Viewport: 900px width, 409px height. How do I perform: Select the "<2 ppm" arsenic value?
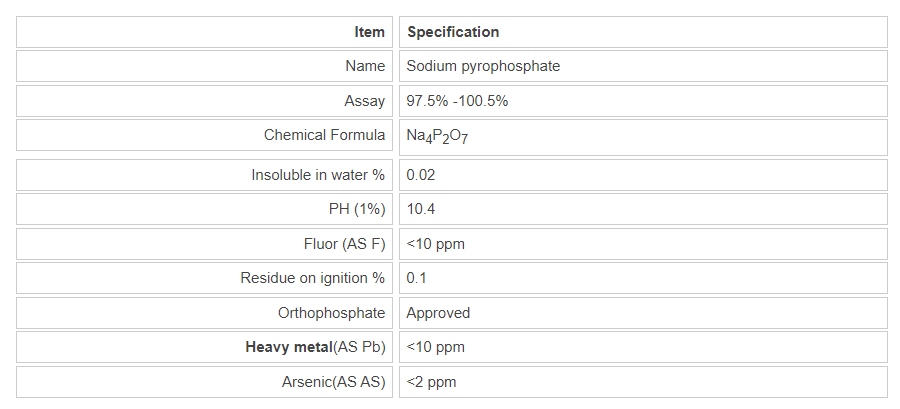432,382
